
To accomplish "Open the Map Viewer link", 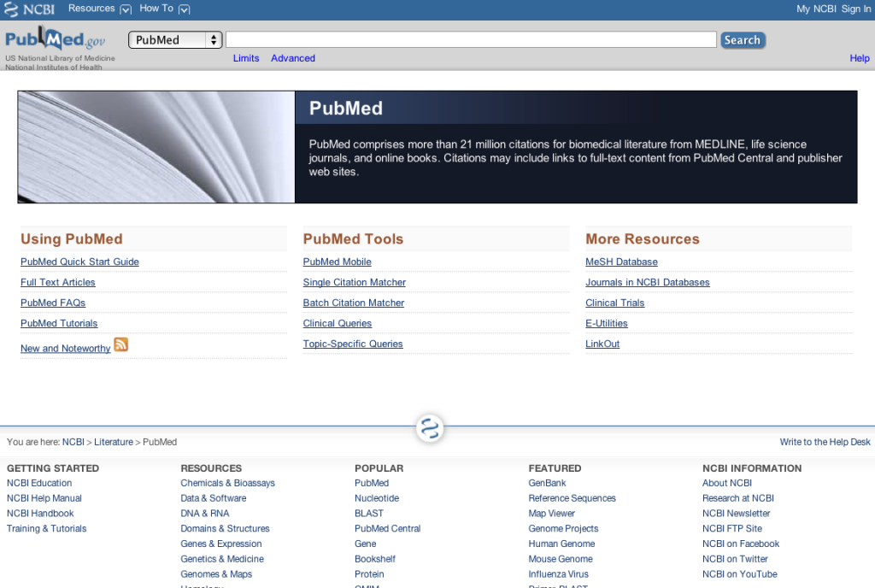I will (551, 514).
